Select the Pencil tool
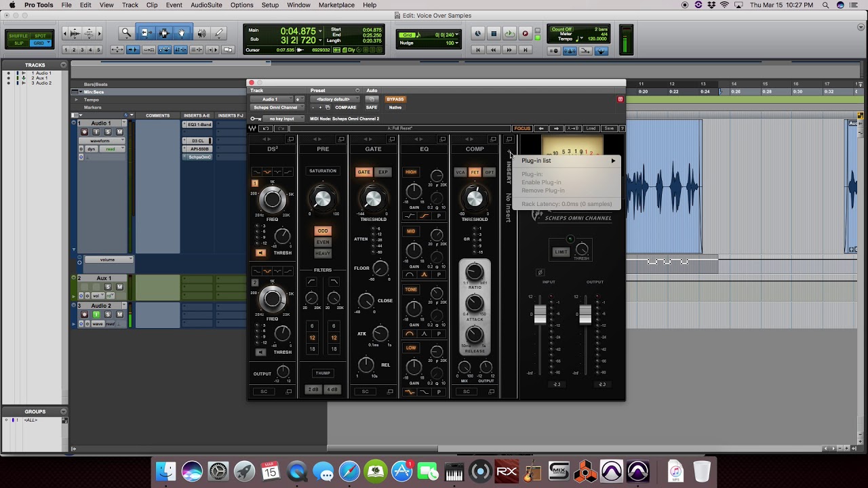This screenshot has width=868, height=488. (x=219, y=33)
